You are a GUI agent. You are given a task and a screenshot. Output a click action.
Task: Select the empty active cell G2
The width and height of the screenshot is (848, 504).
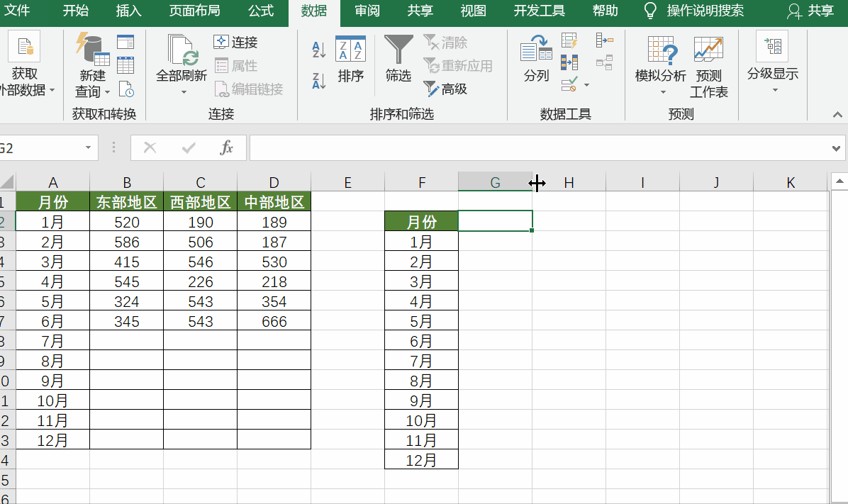[496, 221]
